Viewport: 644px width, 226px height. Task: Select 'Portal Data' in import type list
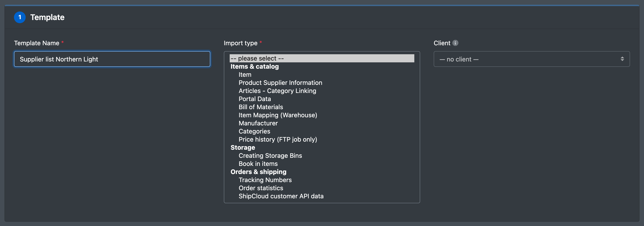[322, 99]
